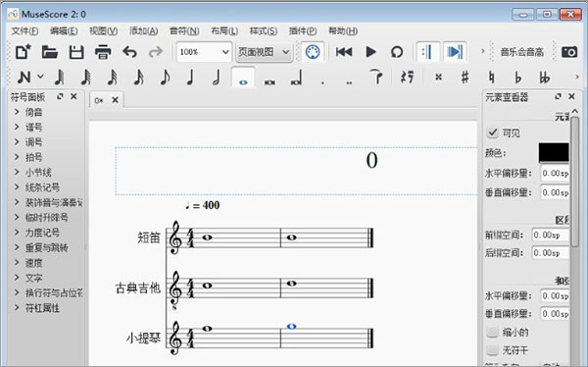Enable the 缩小的 small checkbox

492,332
